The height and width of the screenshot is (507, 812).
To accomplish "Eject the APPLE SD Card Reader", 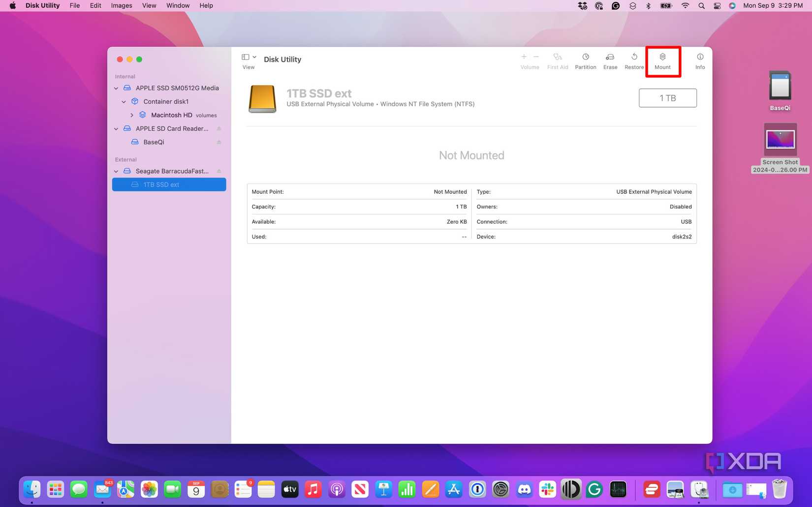I will pyautogui.click(x=219, y=129).
